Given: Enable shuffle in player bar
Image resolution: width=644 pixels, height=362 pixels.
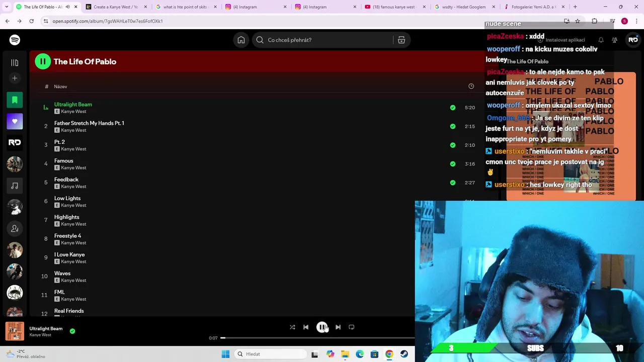Looking at the screenshot, I should coord(292,327).
